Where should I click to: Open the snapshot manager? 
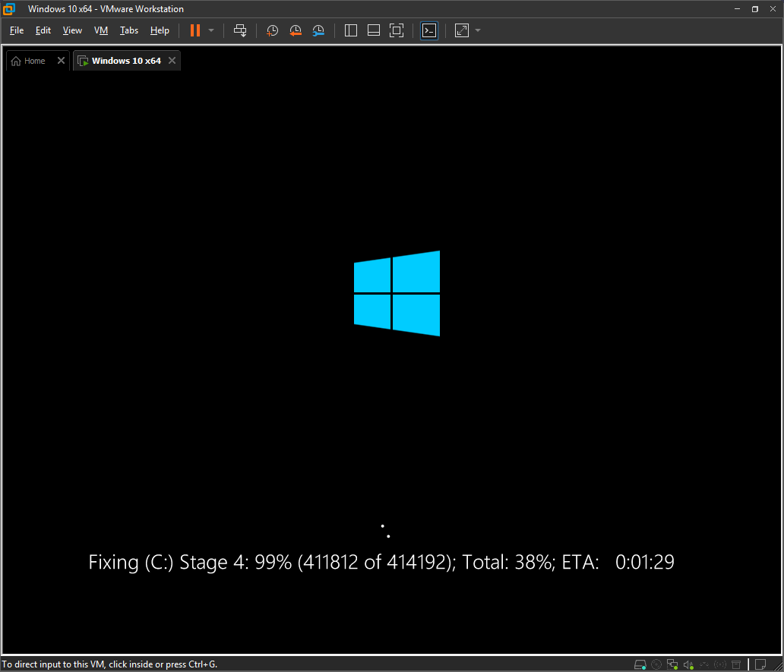[318, 30]
